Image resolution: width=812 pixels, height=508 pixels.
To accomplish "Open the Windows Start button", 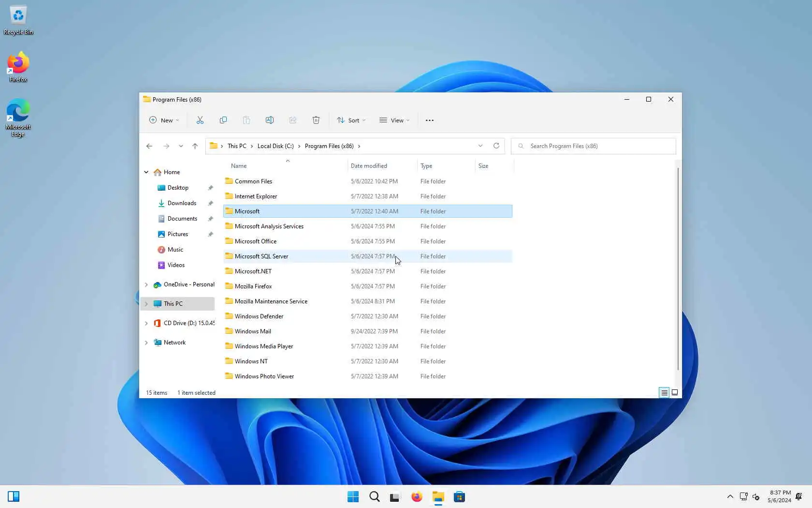I will click(353, 497).
